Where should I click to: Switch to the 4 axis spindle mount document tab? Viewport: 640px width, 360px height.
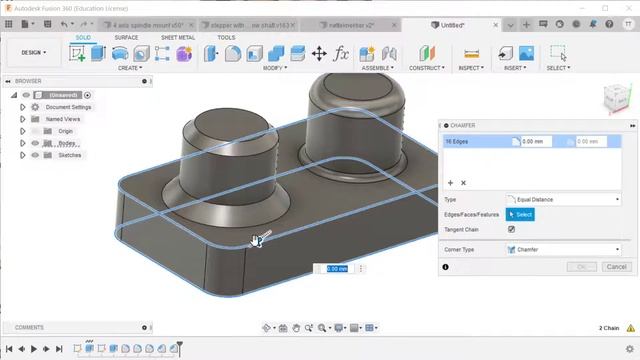[x=147, y=25]
